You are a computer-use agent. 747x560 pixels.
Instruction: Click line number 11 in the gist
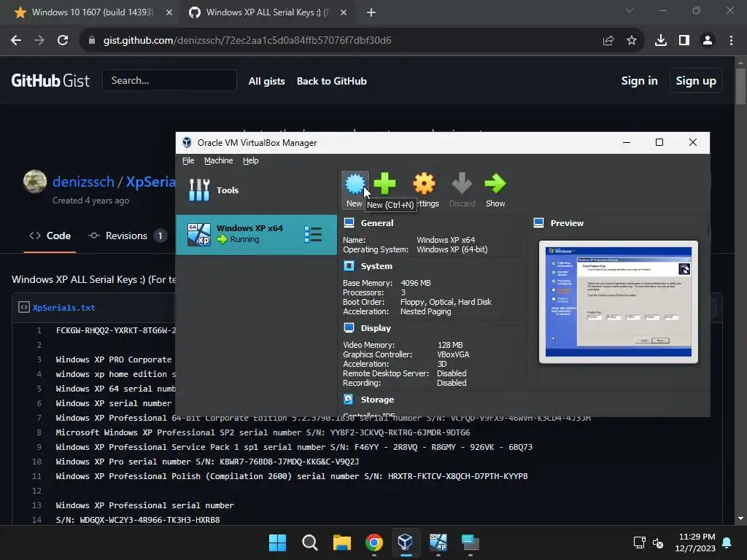tap(36, 476)
